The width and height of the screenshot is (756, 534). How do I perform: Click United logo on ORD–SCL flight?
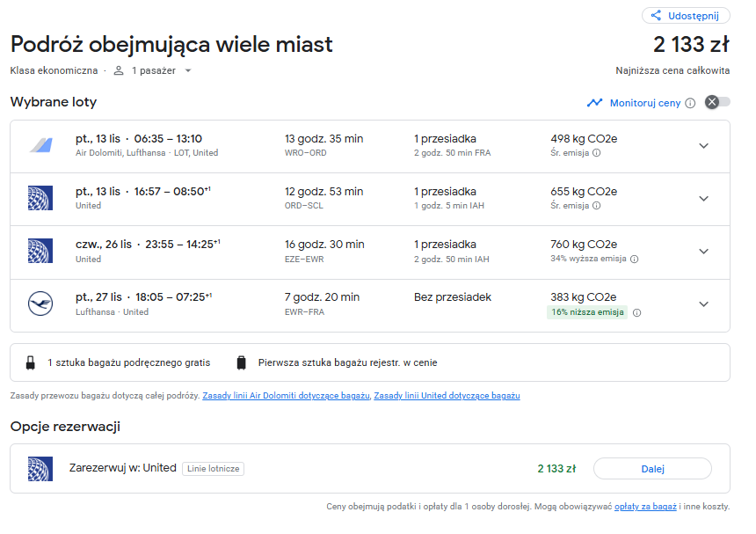pos(40,198)
